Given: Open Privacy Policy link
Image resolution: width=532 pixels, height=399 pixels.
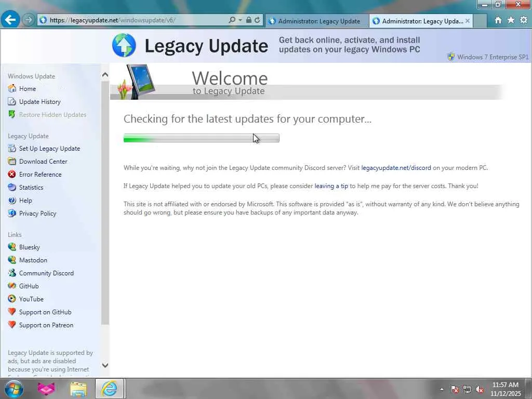Looking at the screenshot, I should point(37,214).
